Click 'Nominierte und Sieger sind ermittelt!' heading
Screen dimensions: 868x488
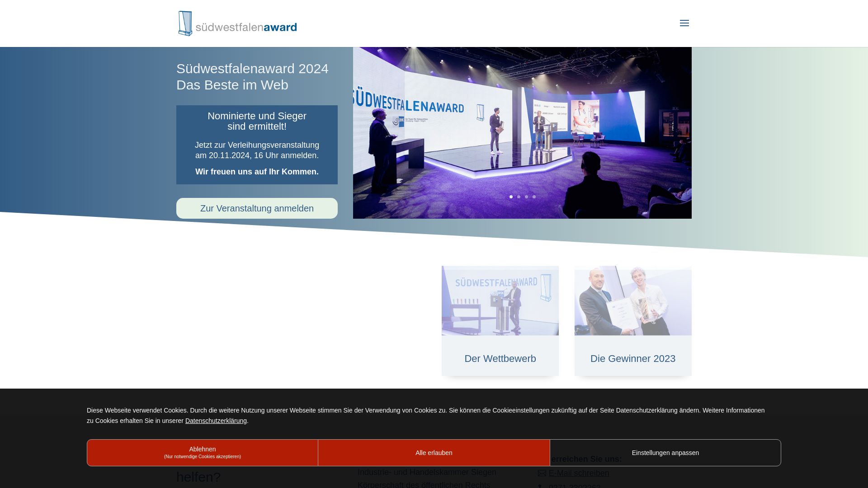pos(257,121)
